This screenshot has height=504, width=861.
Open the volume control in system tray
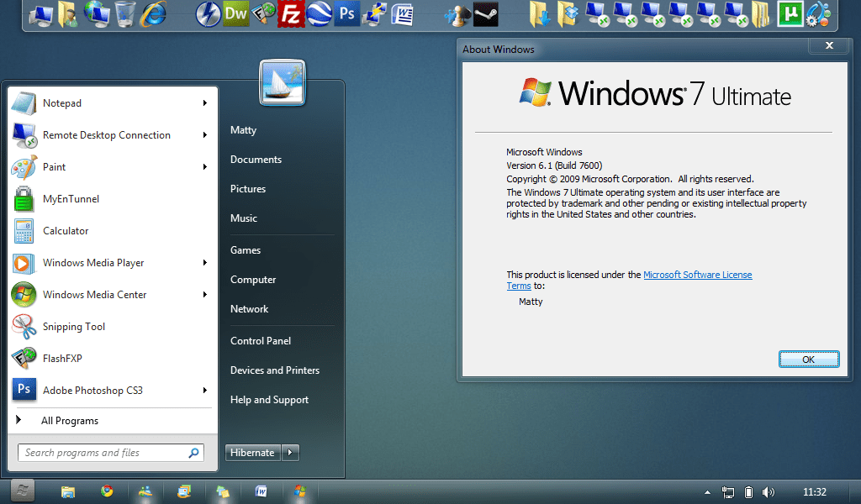(769, 492)
